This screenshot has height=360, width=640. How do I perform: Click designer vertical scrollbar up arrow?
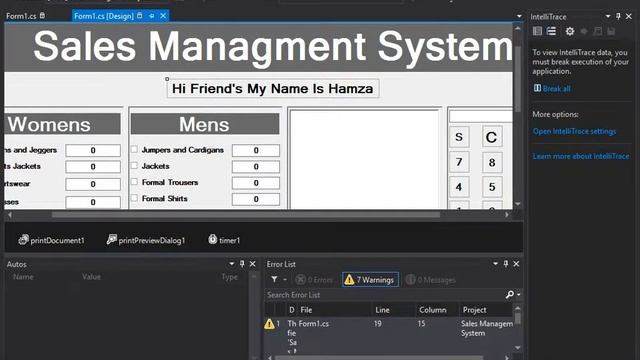pos(518,28)
